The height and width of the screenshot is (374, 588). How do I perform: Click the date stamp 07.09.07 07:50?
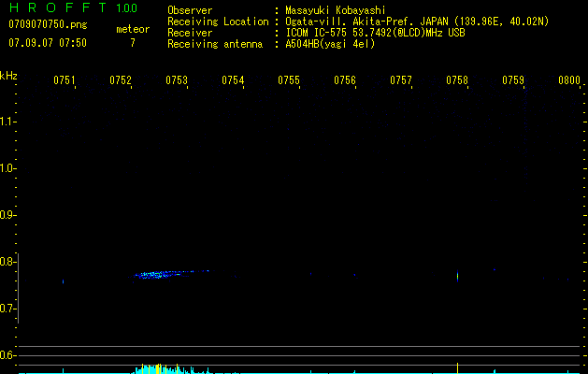pos(48,42)
